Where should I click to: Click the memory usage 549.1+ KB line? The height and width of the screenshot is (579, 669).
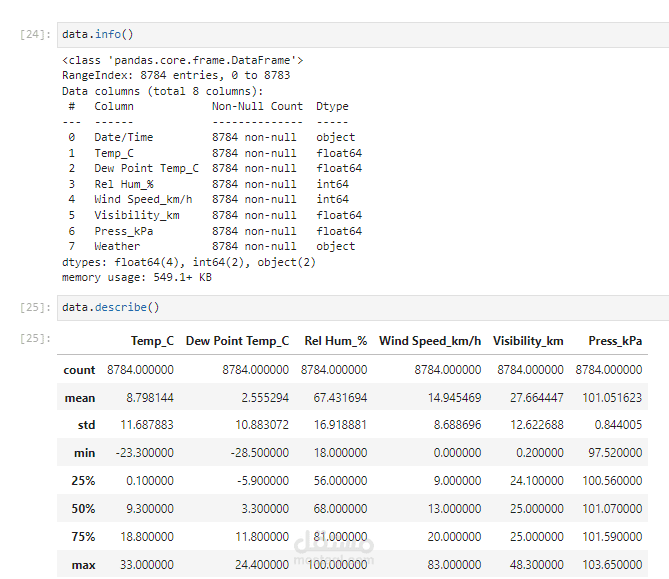(x=137, y=278)
